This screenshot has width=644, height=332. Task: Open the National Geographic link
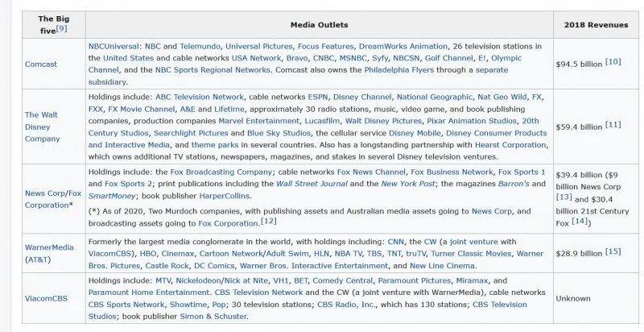coord(434,98)
